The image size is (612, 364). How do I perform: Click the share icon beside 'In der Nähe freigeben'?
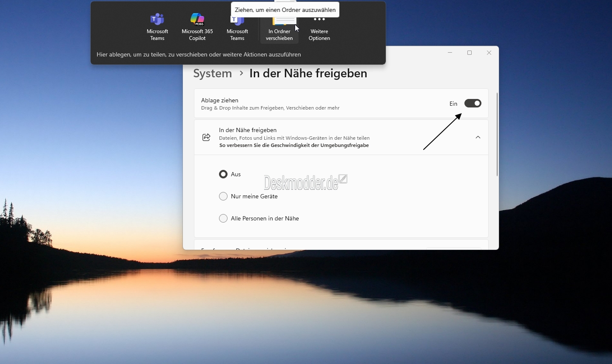click(x=206, y=137)
